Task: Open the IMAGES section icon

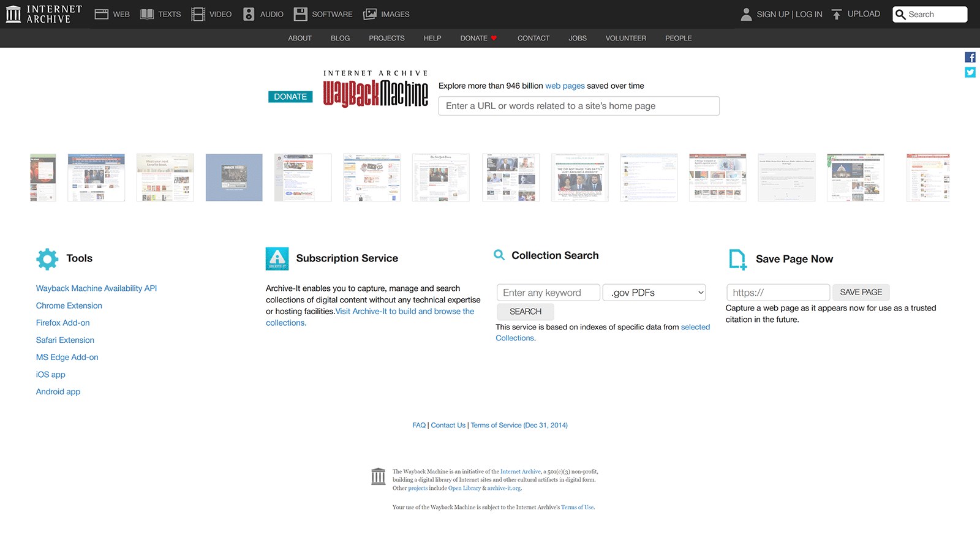Action: pyautogui.click(x=369, y=13)
